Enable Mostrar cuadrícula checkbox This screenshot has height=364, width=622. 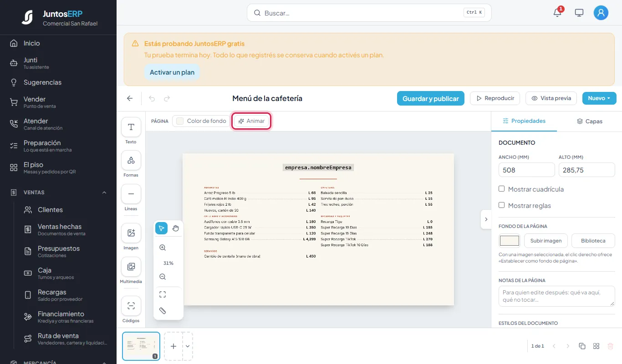point(501,189)
